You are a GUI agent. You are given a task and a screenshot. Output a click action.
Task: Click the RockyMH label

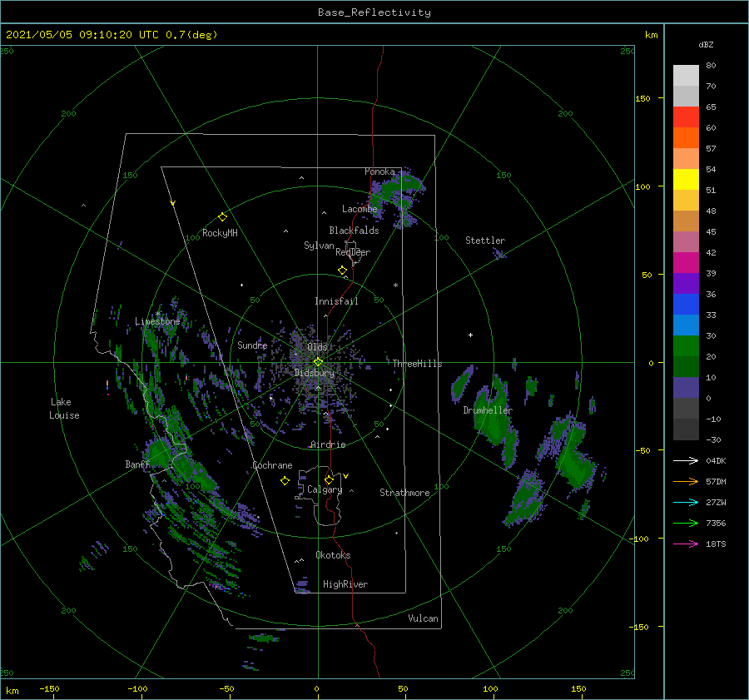220,233
